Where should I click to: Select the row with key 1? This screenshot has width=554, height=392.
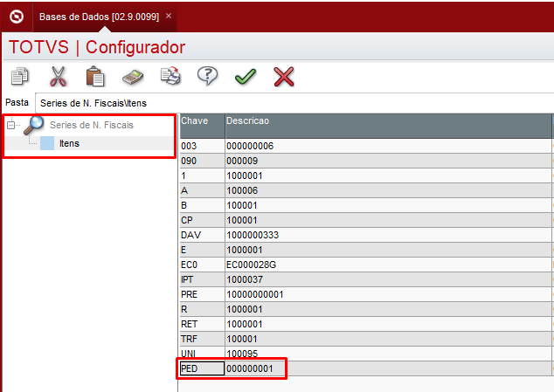[365, 175]
